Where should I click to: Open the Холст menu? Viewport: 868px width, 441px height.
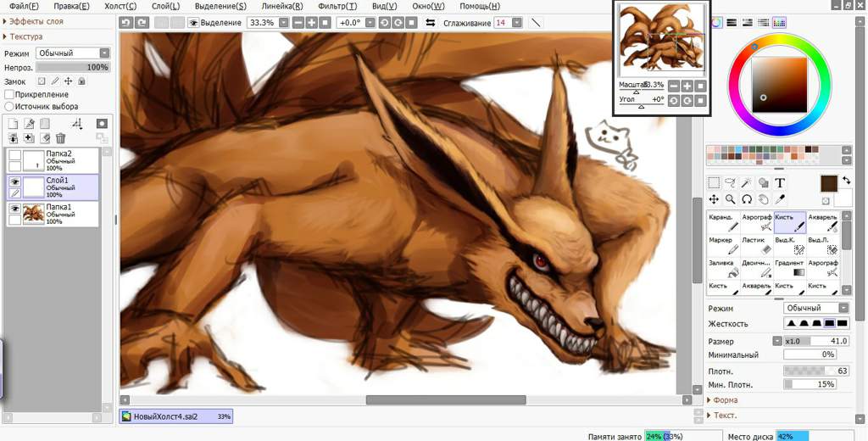click(x=120, y=6)
